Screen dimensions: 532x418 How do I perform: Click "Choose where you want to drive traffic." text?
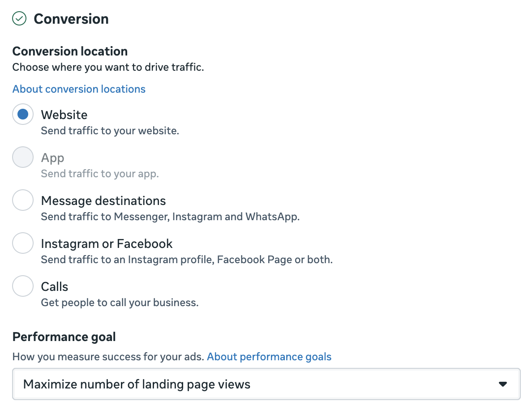coord(108,67)
